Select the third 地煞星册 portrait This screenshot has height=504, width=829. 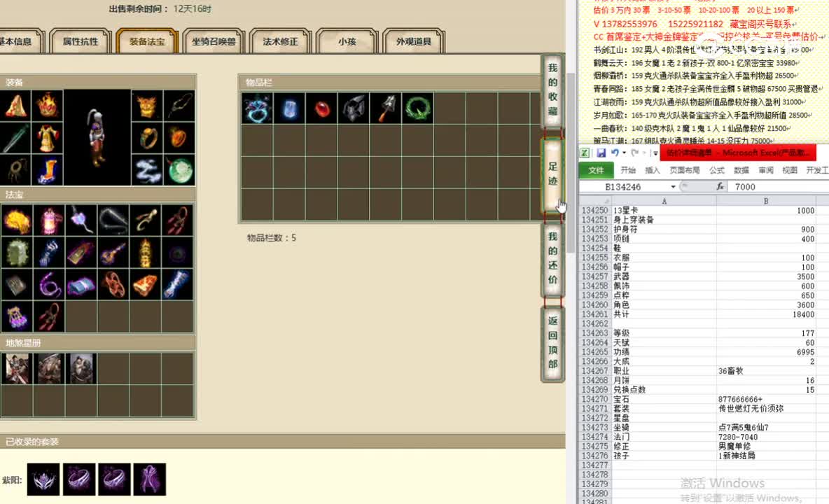pos(81,369)
